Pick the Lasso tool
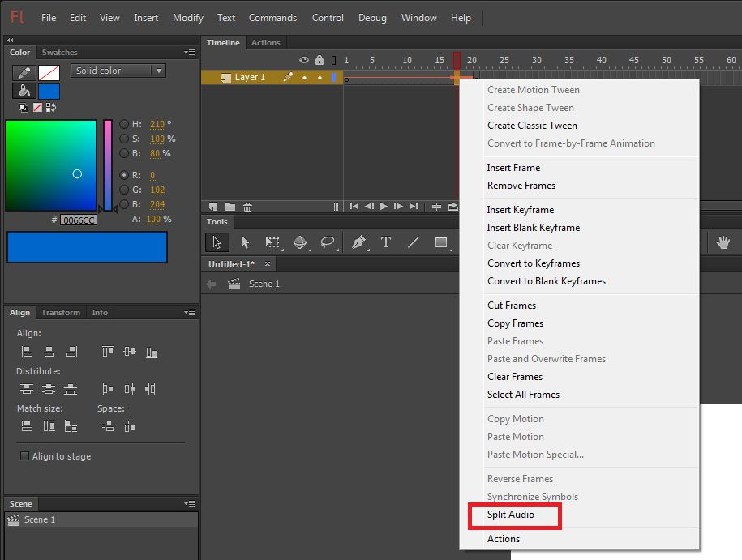 328,242
